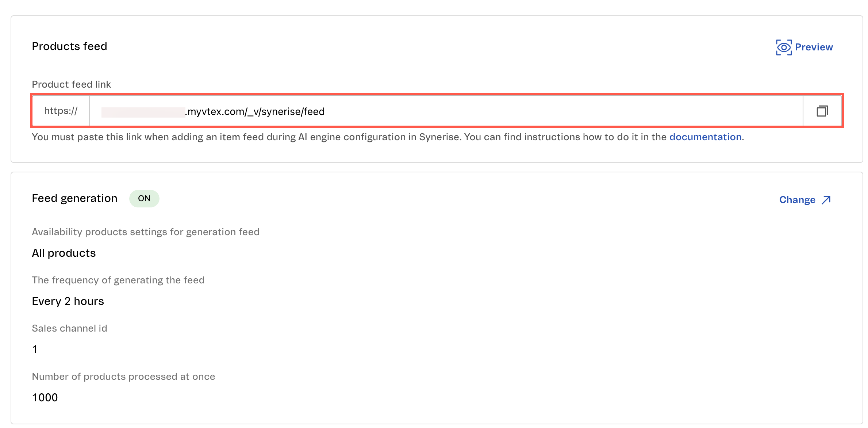Change the Sales channel id value
Viewport: 868px width, 428px height.
pyautogui.click(x=35, y=349)
